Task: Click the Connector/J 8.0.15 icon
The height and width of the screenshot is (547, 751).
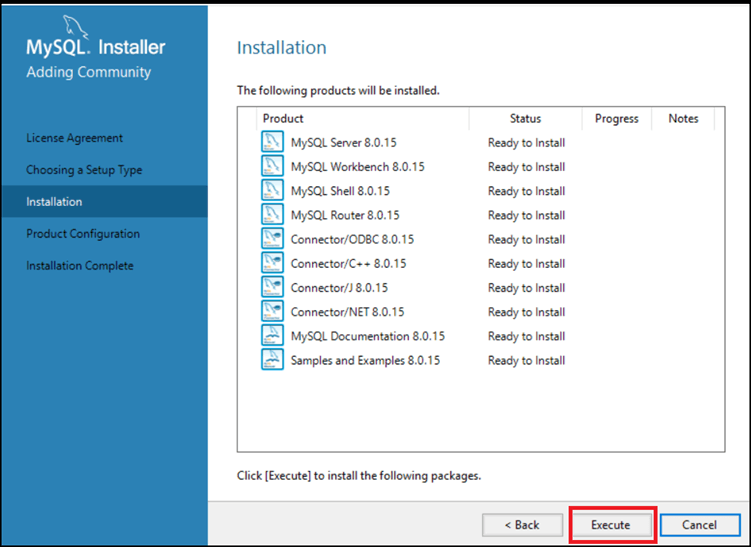Action: (271, 287)
